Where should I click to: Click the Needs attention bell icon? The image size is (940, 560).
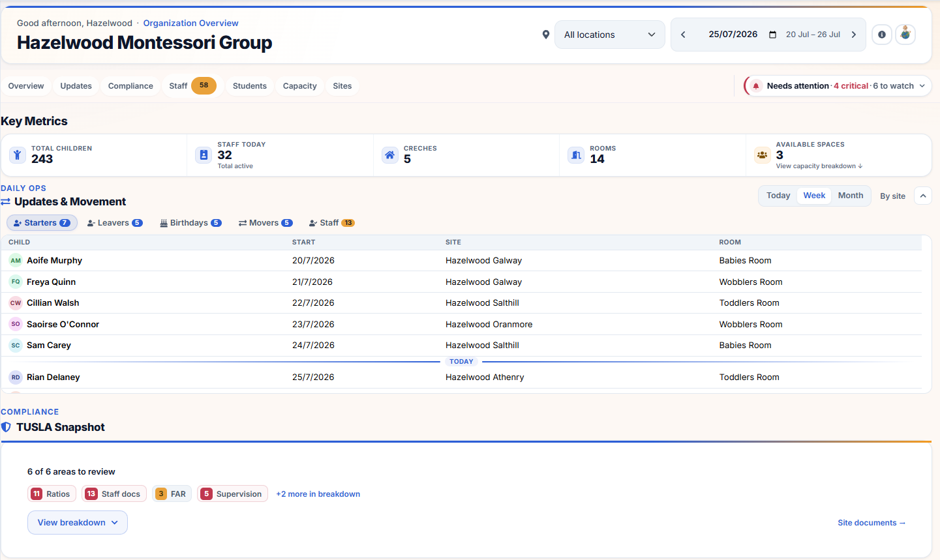click(x=755, y=86)
